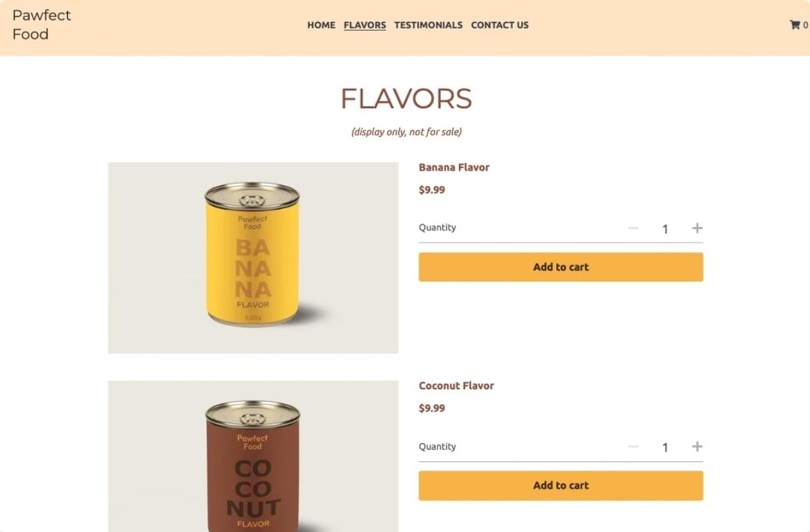This screenshot has width=810, height=532.
Task: Open the TESTIMONIALS page
Action: coord(428,25)
